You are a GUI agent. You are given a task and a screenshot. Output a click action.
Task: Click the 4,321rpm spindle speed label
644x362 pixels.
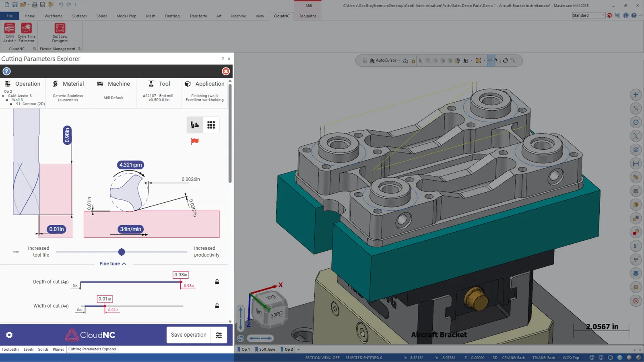point(130,165)
